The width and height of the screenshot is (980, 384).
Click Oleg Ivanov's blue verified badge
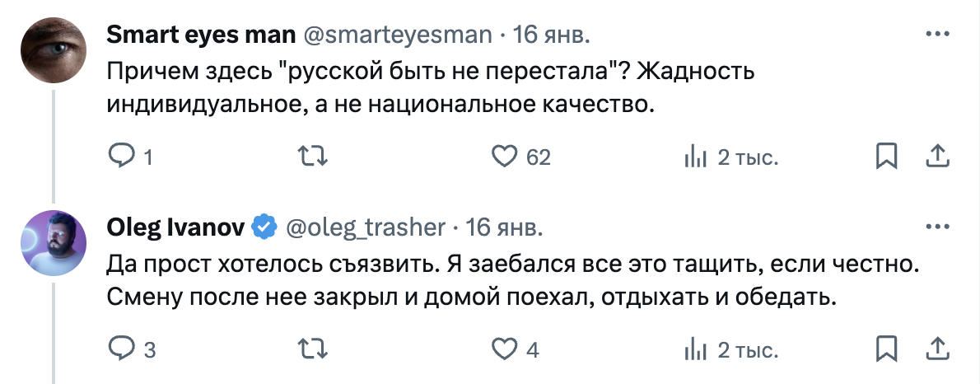[x=264, y=227]
